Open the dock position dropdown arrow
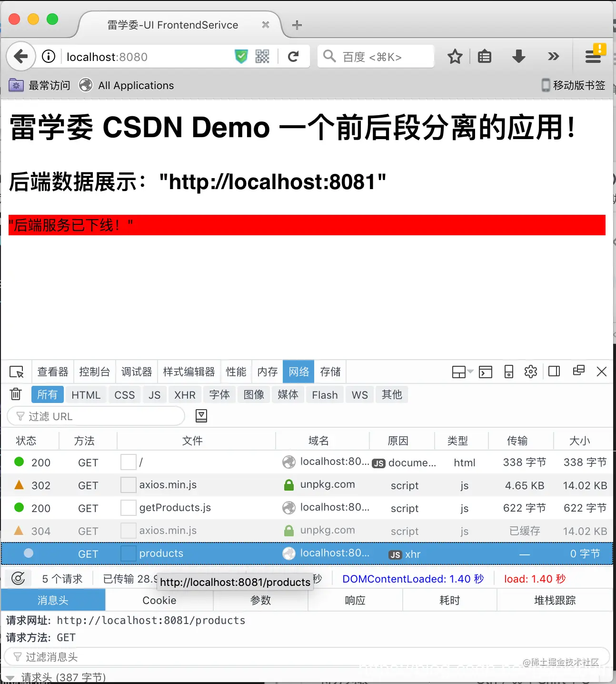Image resolution: width=616 pixels, height=684 pixels. click(470, 372)
